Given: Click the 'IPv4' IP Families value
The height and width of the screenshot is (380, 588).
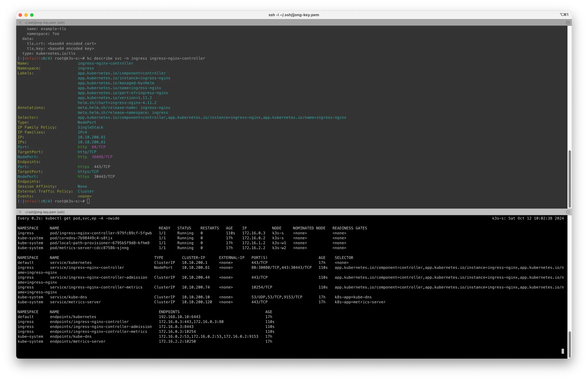Looking at the screenshot, I should tap(82, 132).
